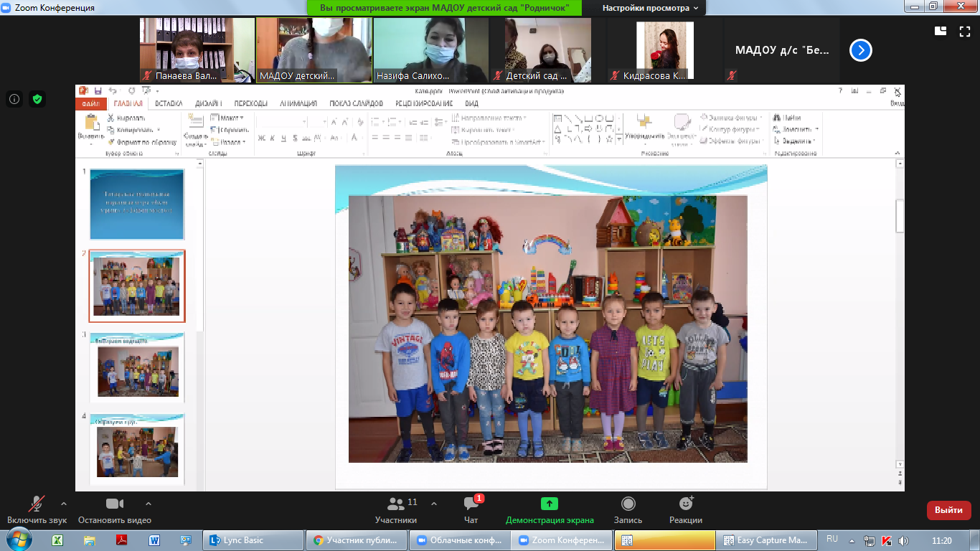Screen dimensions: 980x551
Task: Open the Реакции reactions icon
Action: coord(685,504)
